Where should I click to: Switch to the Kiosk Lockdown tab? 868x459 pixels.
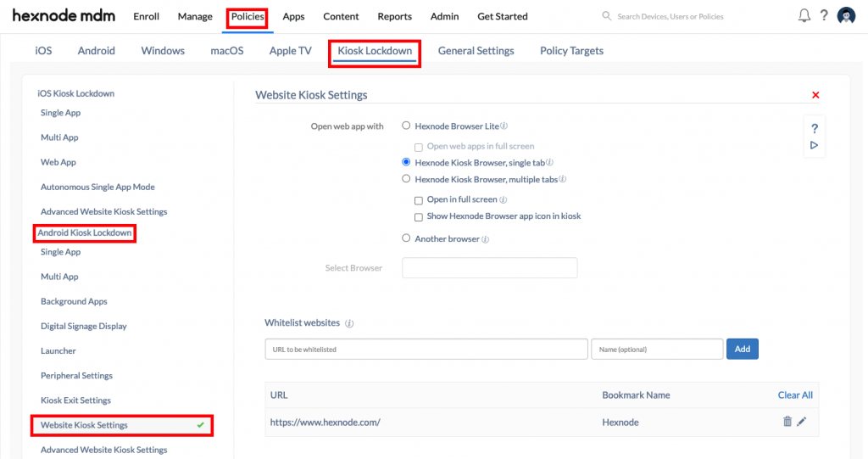(375, 50)
